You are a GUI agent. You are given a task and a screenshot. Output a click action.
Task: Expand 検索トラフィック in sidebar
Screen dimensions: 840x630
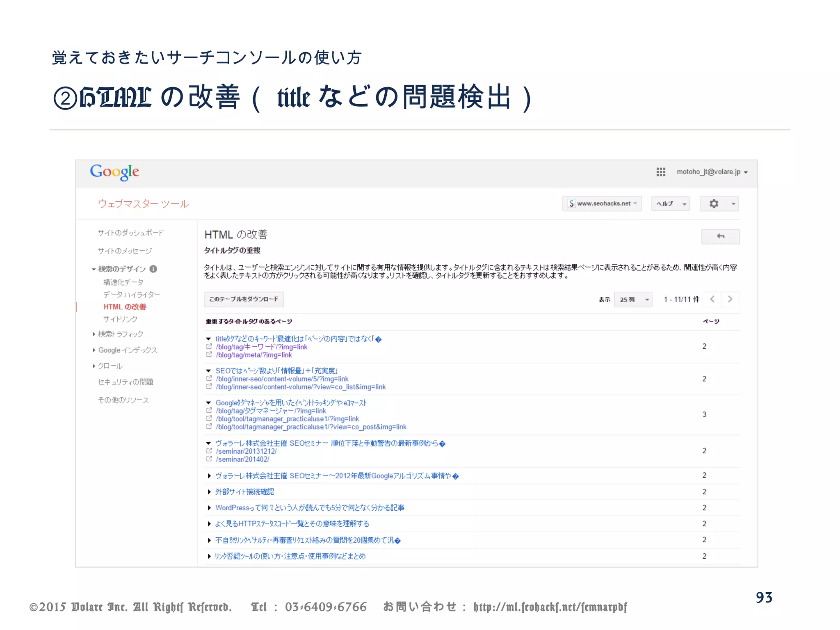94,334
